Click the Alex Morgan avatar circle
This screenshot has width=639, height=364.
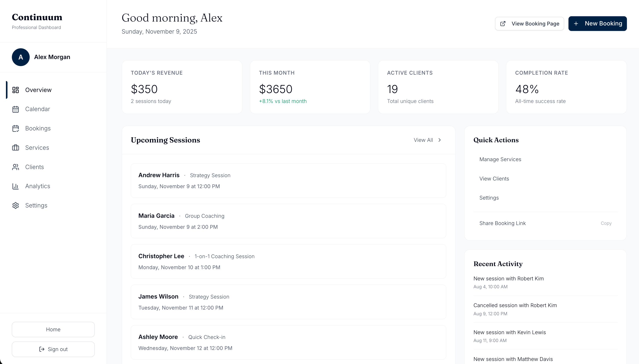(x=21, y=57)
